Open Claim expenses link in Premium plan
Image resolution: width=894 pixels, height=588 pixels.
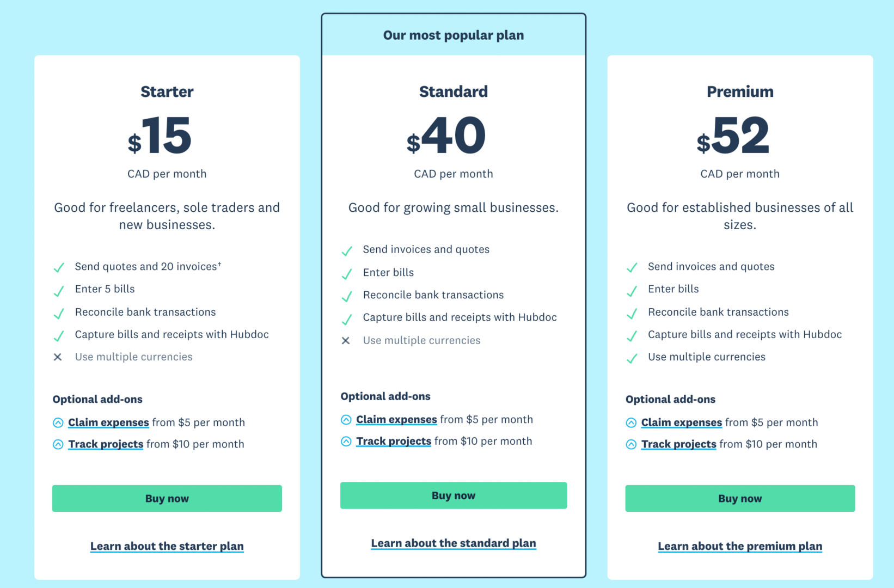point(682,422)
